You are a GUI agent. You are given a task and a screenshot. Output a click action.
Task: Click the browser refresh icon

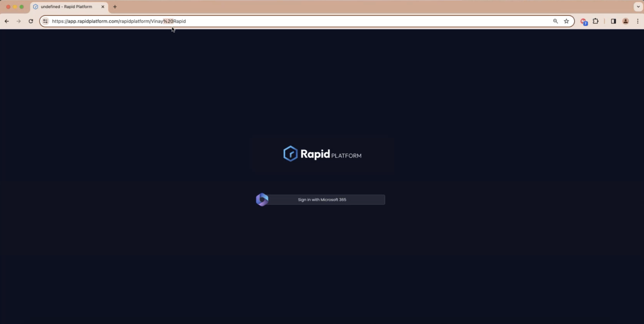click(x=31, y=21)
